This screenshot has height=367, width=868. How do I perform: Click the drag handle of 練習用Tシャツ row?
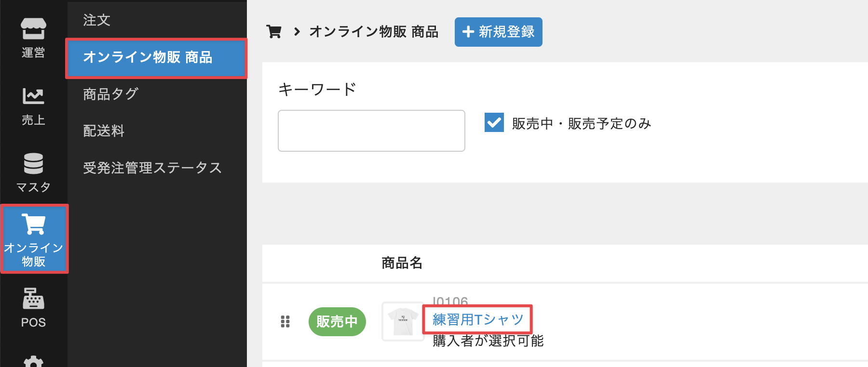(x=285, y=321)
